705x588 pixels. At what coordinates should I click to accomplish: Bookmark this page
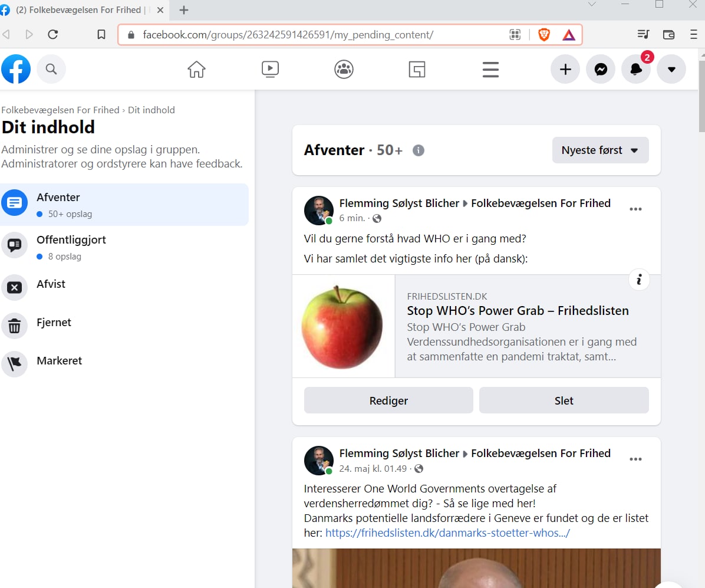tap(101, 35)
